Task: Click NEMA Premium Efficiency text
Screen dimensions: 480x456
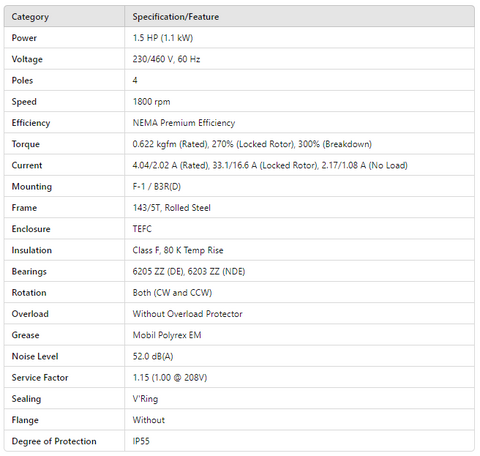Action: [184, 123]
